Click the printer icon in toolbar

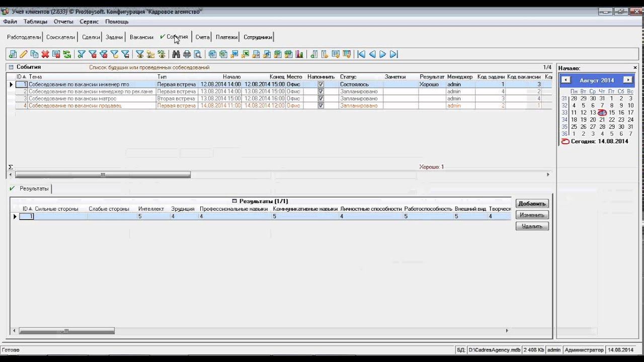click(x=187, y=54)
